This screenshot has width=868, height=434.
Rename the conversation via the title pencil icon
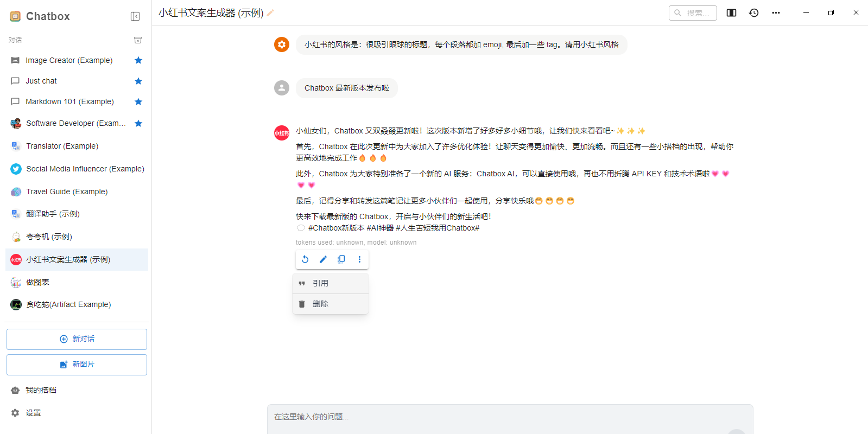[x=270, y=12]
